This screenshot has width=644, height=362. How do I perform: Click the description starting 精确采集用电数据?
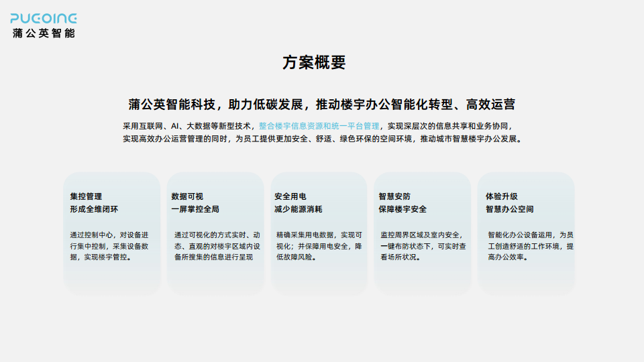coord(319,246)
